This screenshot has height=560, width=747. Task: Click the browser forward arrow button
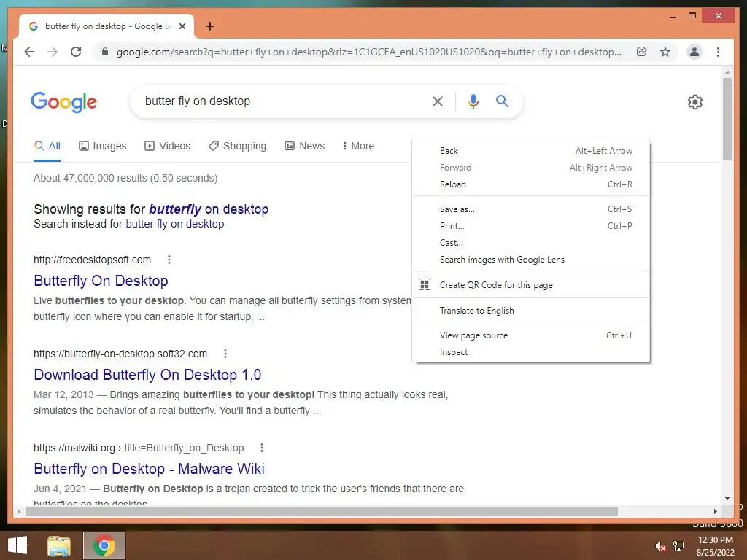(x=53, y=52)
